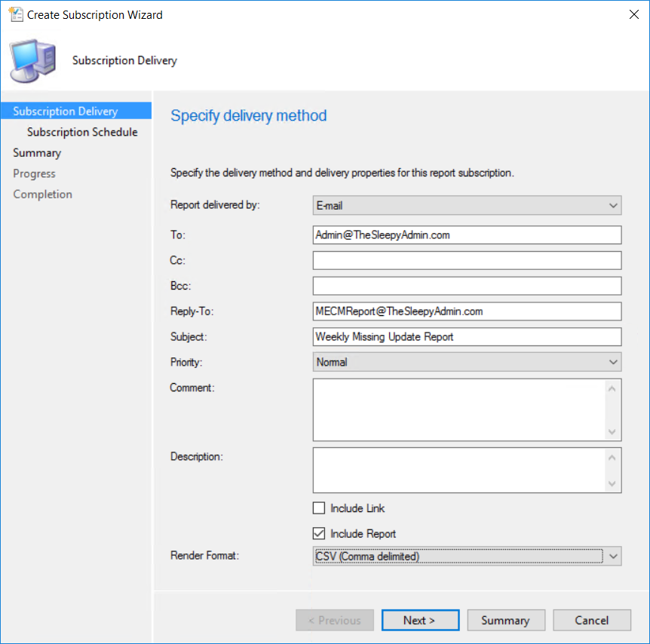Select Subscription Delivery step in sidebar
Screen dimensions: 650x644
pyautogui.click(x=66, y=112)
